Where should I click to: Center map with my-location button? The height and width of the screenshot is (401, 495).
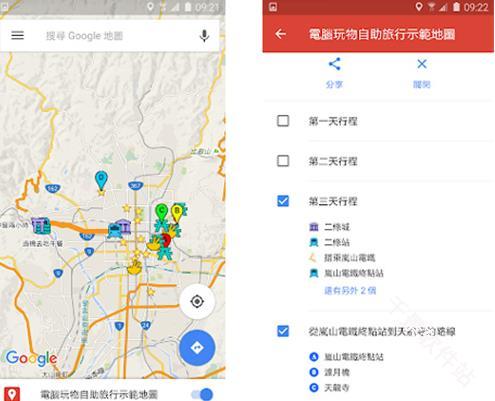click(x=197, y=301)
